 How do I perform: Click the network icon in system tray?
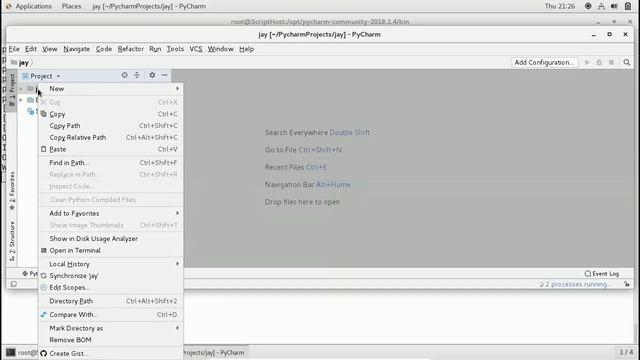tap(601, 6)
